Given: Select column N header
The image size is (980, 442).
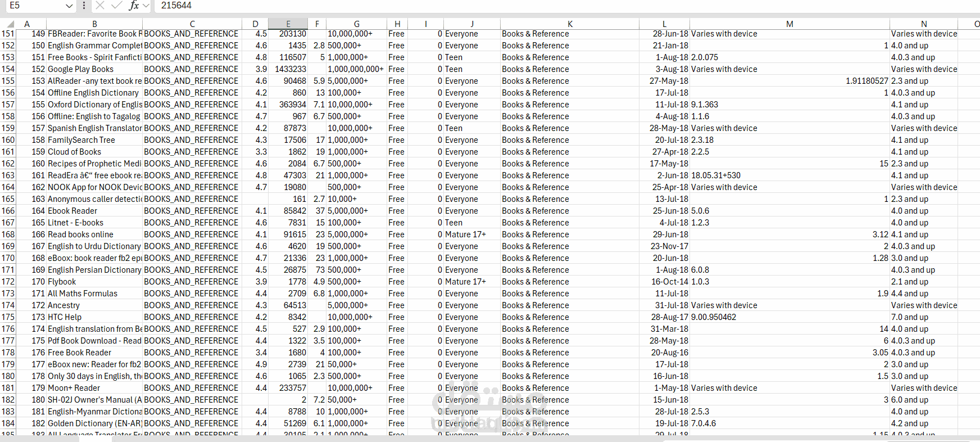Looking at the screenshot, I should pyautogui.click(x=924, y=24).
